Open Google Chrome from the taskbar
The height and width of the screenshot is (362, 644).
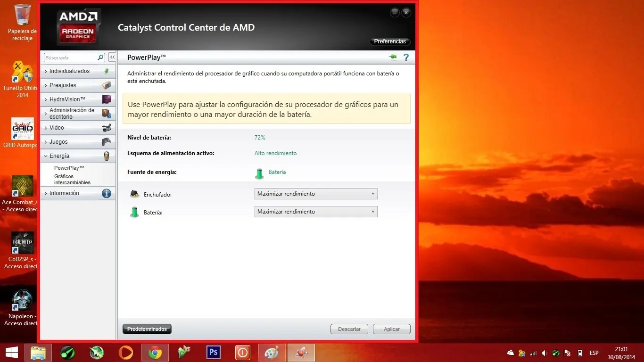pos(155,353)
